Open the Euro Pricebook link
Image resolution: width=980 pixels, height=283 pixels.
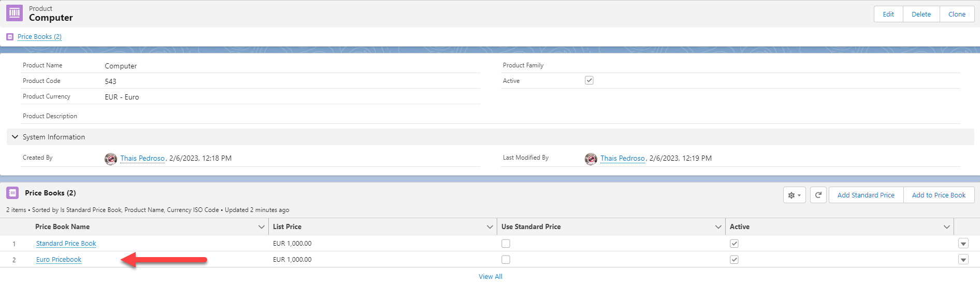point(59,260)
